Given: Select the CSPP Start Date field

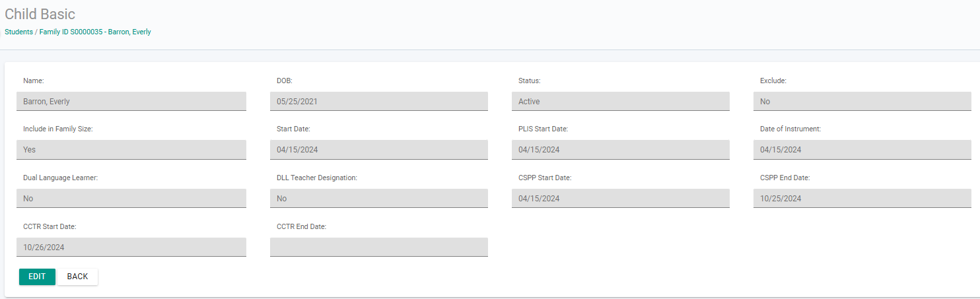Looking at the screenshot, I should tap(621, 199).
